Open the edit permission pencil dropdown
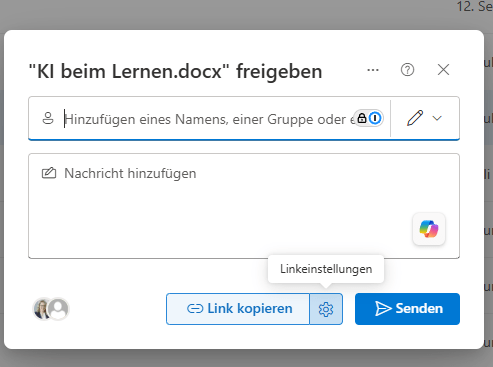This screenshot has width=493, height=367. tap(425, 118)
